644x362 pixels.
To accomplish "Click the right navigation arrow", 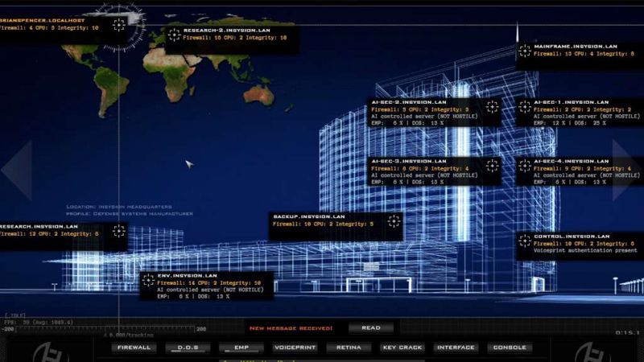I will pyautogui.click(x=627, y=171).
